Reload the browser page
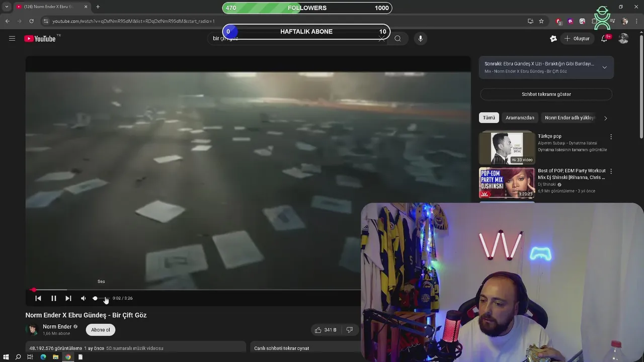Image resolution: width=644 pixels, height=362 pixels. coord(31,21)
